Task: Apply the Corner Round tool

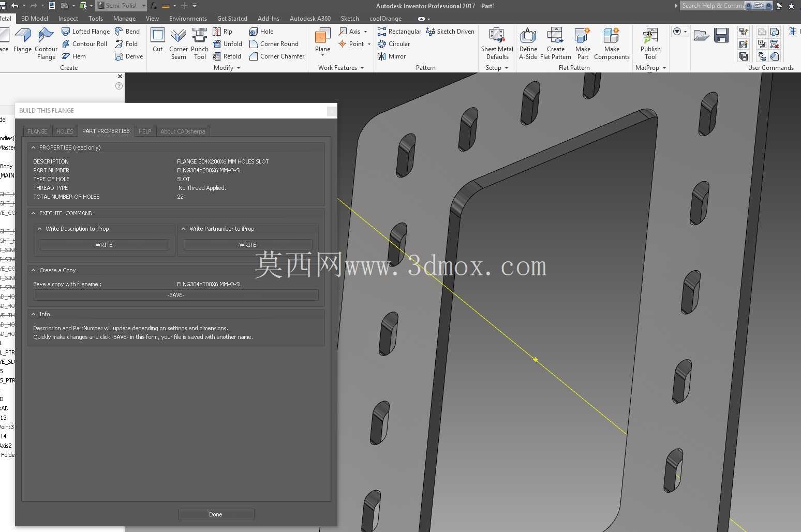Action: 274,44
